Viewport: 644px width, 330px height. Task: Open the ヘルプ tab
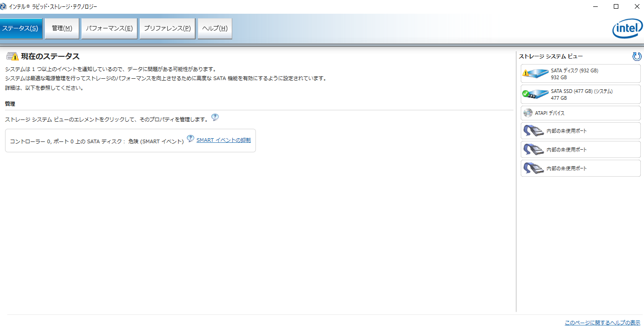tap(215, 28)
